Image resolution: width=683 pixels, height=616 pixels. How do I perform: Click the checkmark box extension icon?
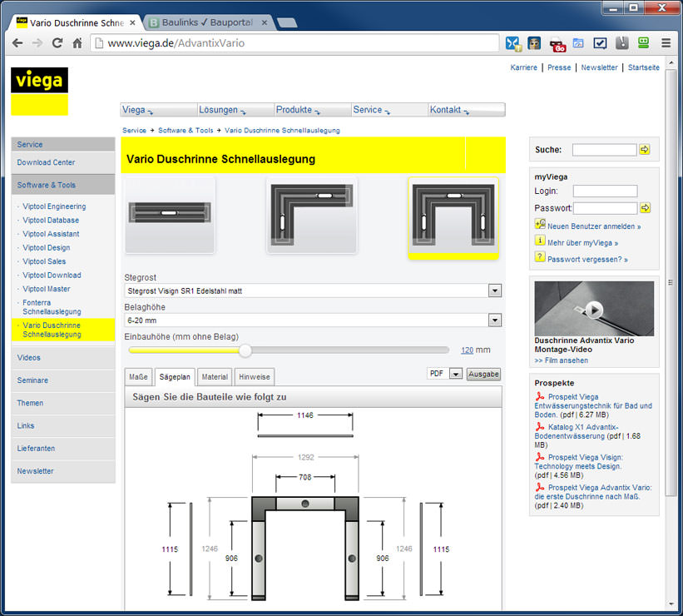click(x=600, y=42)
